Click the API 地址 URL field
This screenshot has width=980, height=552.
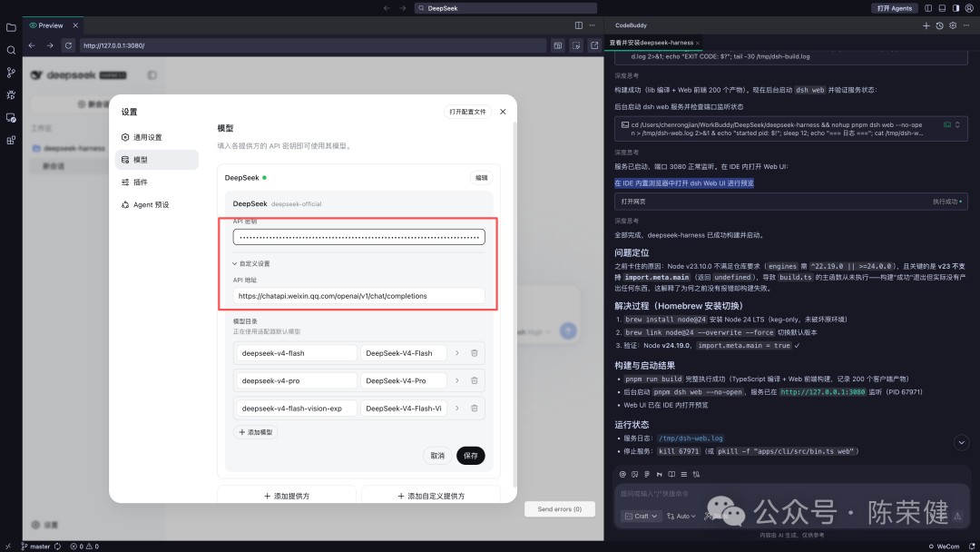pyautogui.click(x=358, y=296)
